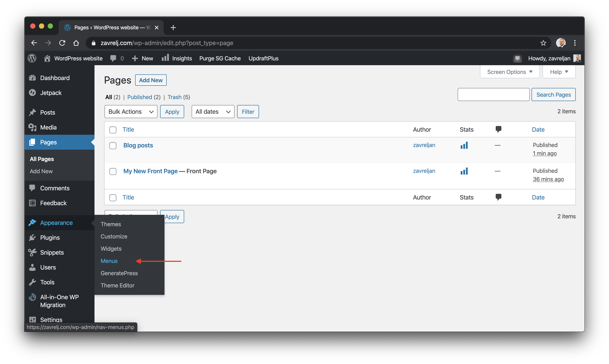Expand the Help panel
Image resolution: width=609 pixels, height=364 pixels.
coord(559,72)
